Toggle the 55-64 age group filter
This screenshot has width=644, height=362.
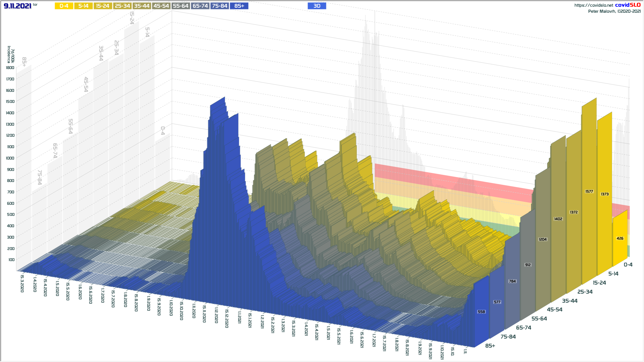(x=180, y=6)
